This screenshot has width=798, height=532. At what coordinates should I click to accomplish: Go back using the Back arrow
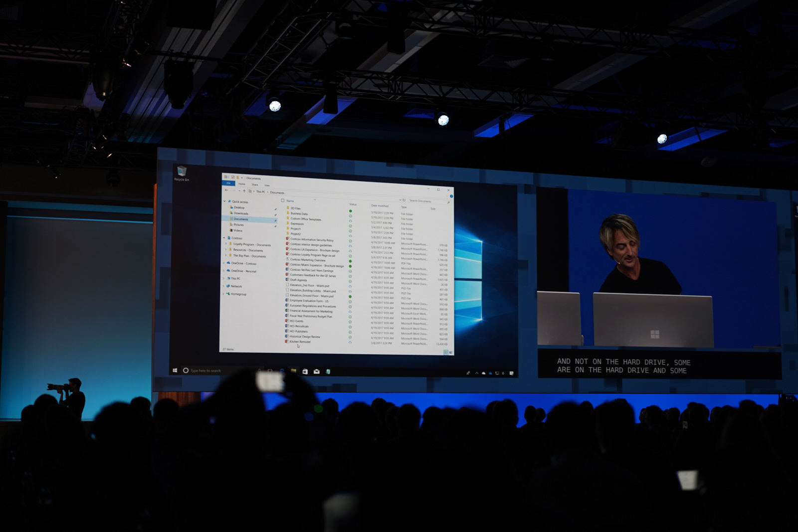(226, 190)
